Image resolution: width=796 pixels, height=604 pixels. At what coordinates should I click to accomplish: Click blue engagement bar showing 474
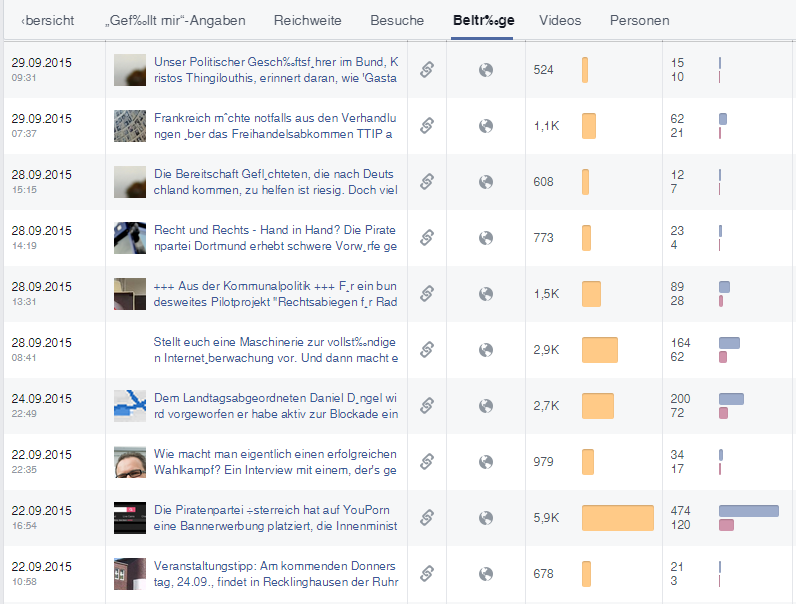click(x=749, y=511)
